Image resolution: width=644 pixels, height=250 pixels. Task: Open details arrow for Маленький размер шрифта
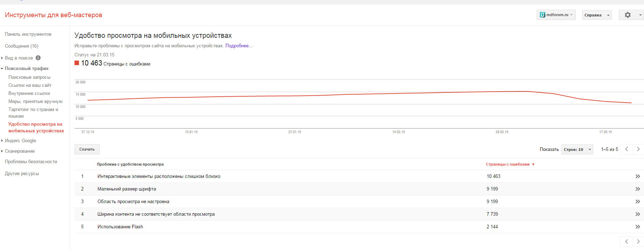point(637,189)
